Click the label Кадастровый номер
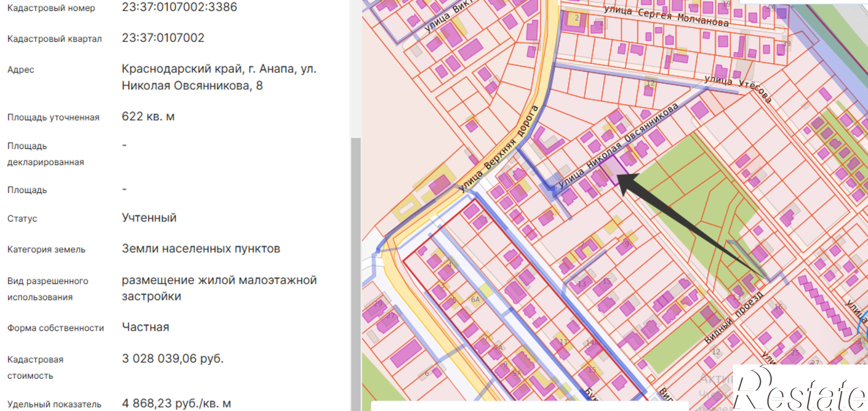Screen dimensions: 868x411 (51, 8)
